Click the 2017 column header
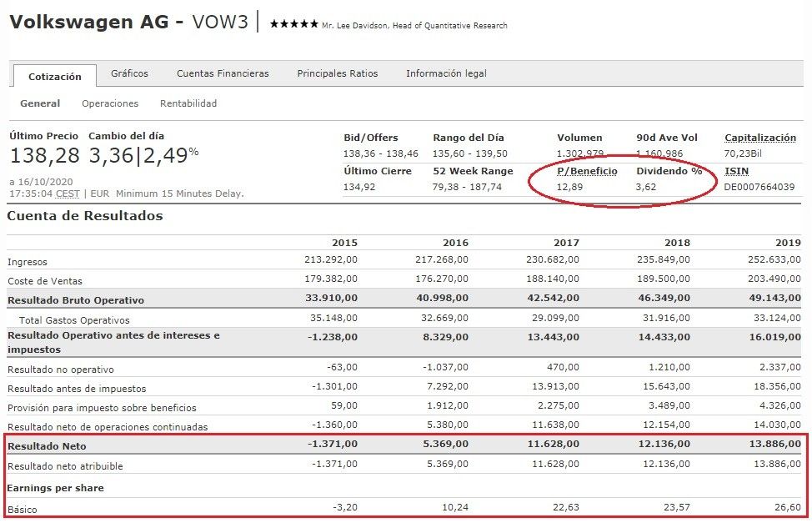 [x=566, y=243]
